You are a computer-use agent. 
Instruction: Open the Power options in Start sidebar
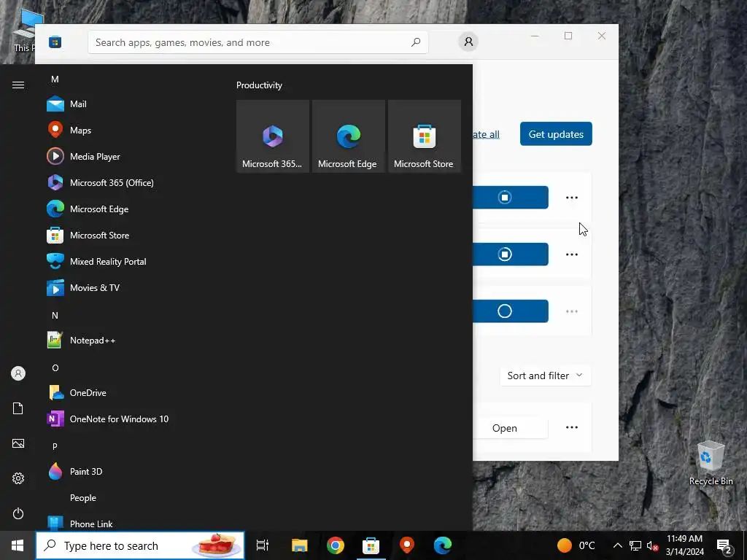click(x=18, y=513)
